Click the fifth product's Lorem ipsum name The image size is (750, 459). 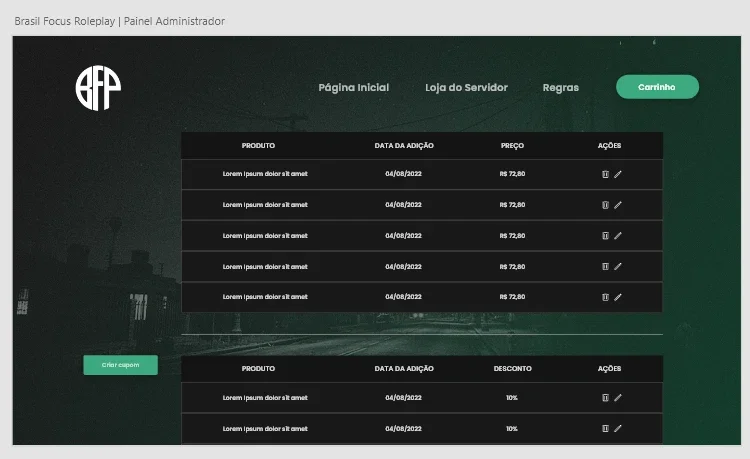click(x=265, y=297)
